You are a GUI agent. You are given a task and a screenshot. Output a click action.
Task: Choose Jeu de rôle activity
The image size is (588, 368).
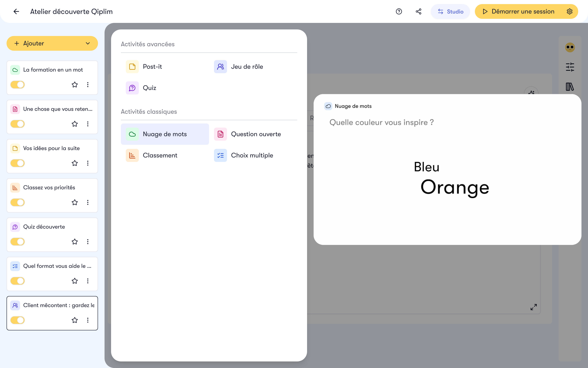[253, 67]
